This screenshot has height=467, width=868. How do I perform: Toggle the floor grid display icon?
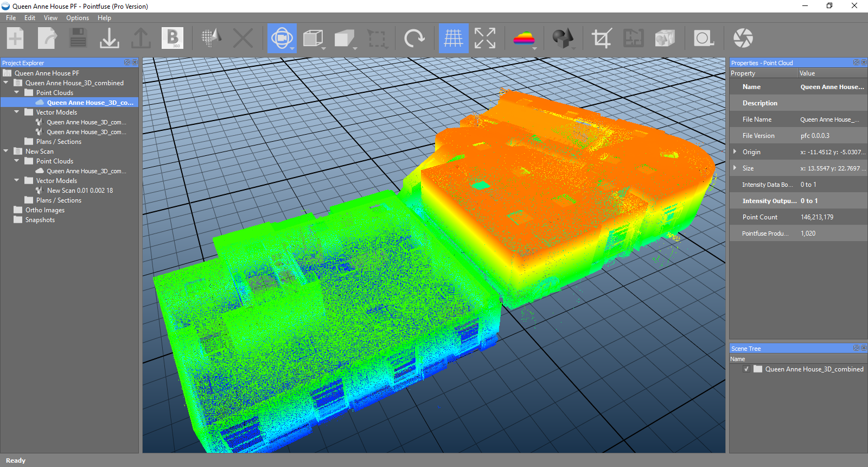[454, 38]
